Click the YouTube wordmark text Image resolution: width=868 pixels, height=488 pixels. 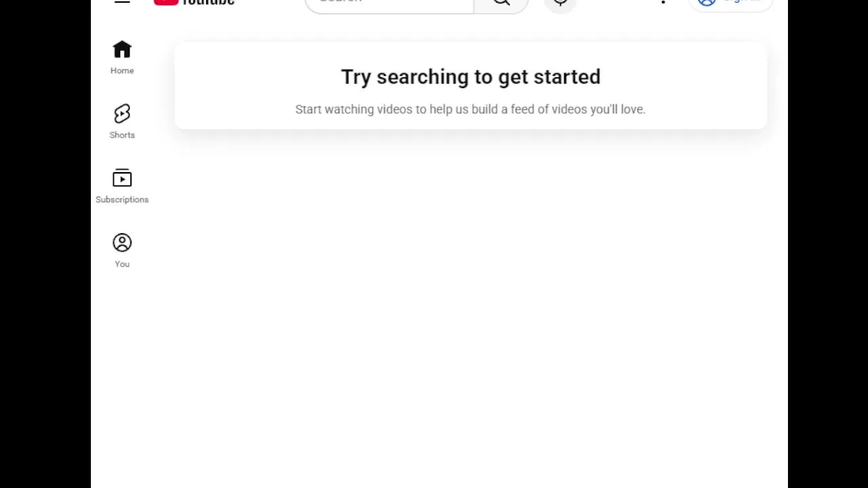click(209, 3)
